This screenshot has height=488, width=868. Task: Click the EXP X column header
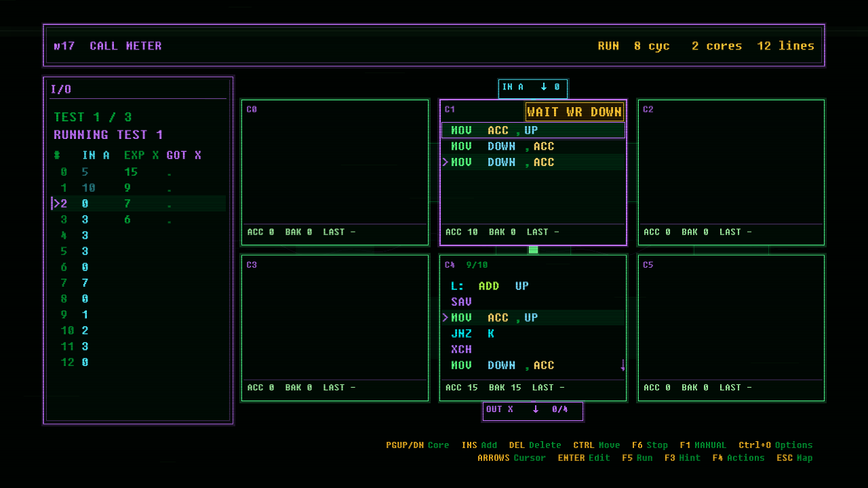click(x=142, y=155)
